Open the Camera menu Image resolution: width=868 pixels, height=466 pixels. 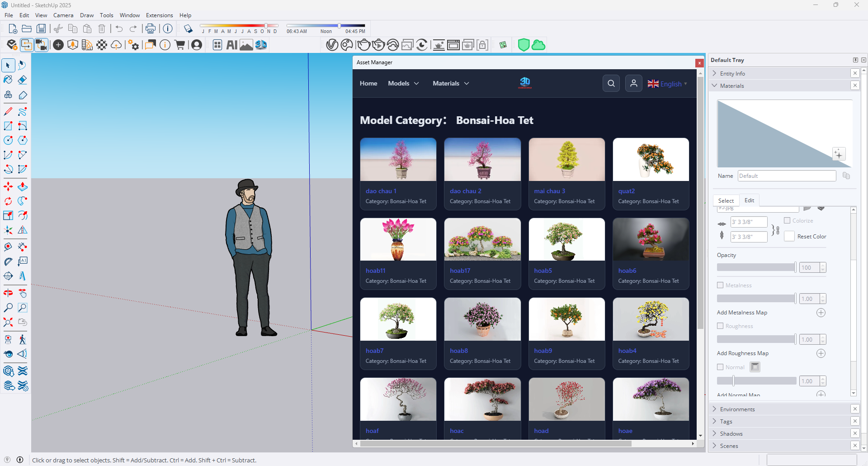(x=63, y=15)
